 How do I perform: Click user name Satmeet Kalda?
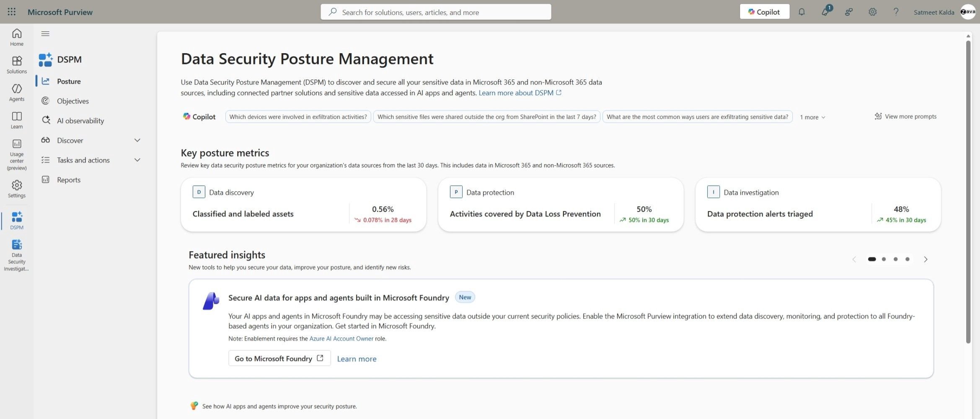tap(934, 12)
